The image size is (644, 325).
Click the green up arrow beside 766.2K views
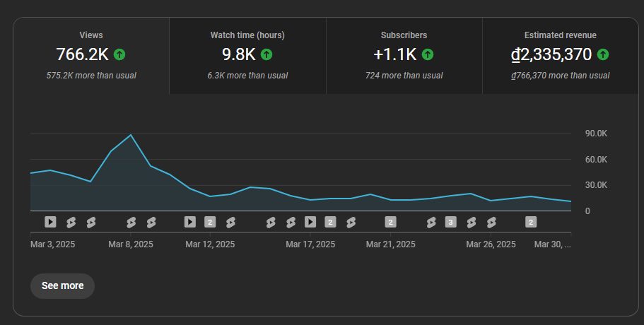tap(119, 54)
